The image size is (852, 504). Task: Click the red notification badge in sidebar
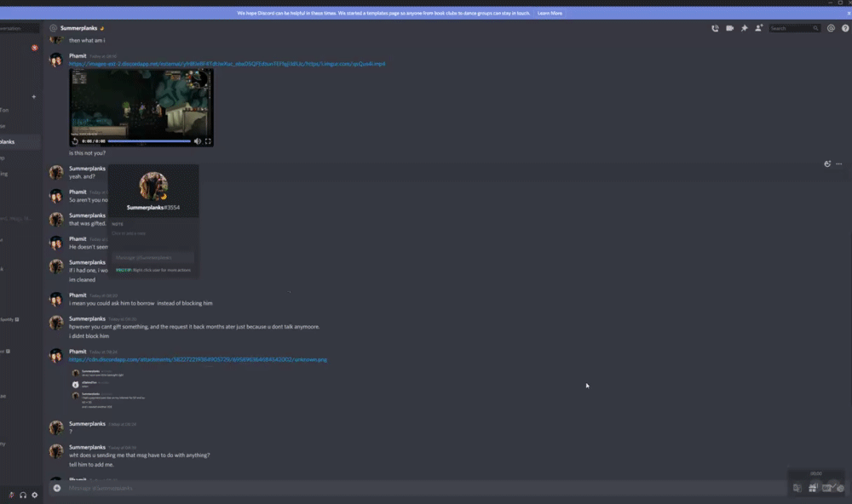35,48
